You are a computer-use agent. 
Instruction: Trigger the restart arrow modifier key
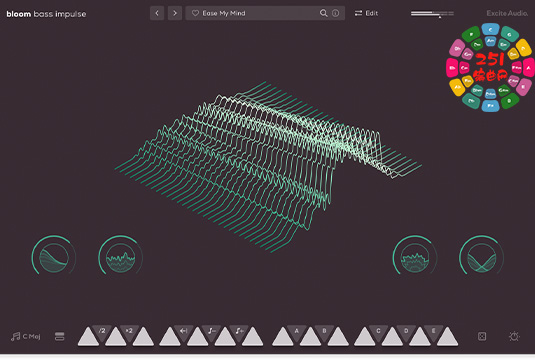(184, 331)
